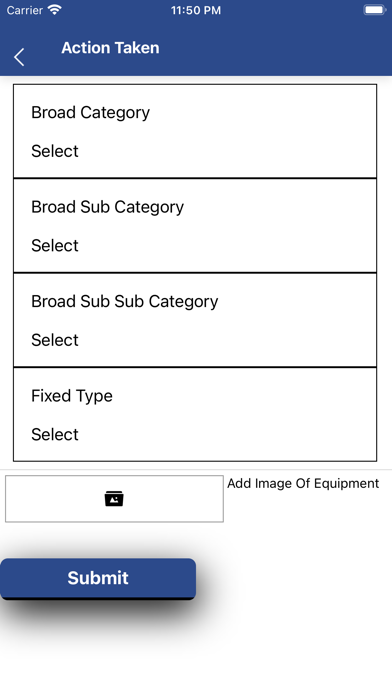
Task: Click the Fixed Type label
Action: tap(72, 396)
